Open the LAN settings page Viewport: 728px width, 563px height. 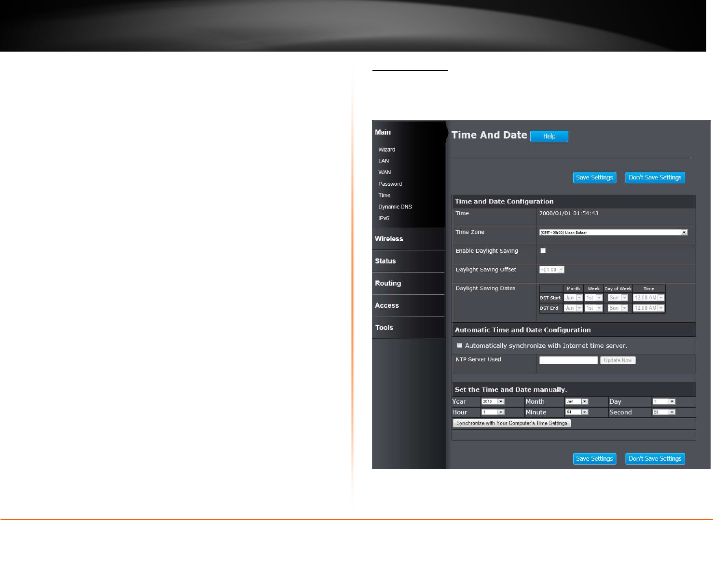[384, 161]
